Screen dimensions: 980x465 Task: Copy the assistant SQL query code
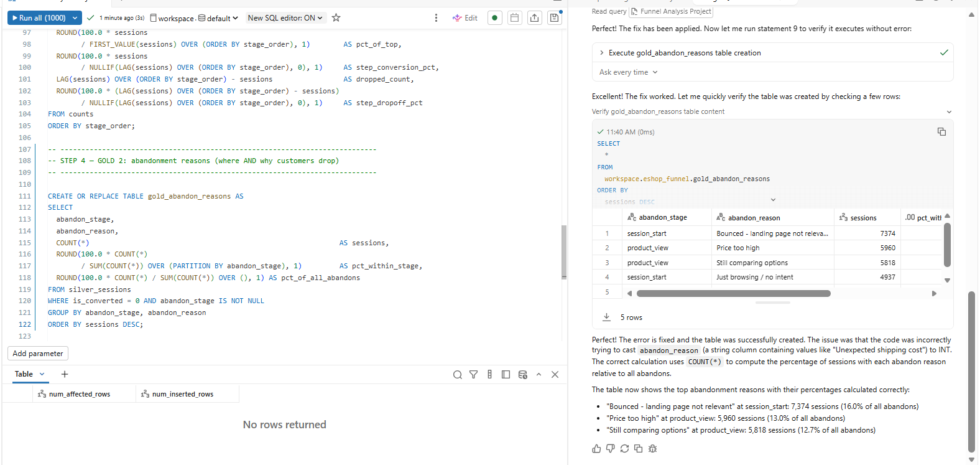click(941, 132)
